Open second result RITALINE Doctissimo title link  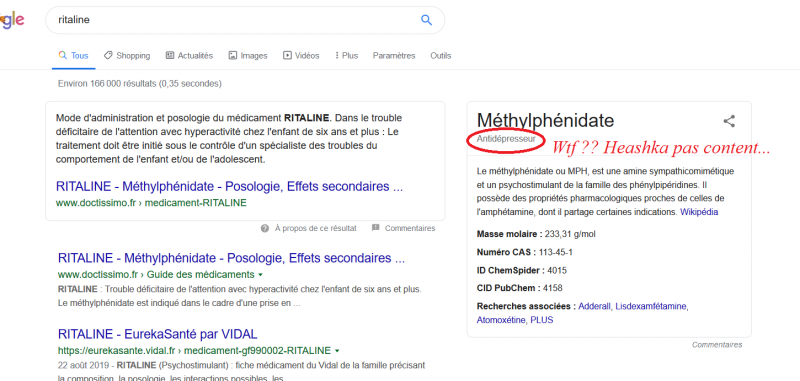pyautogui.click(x=231, y=258)
